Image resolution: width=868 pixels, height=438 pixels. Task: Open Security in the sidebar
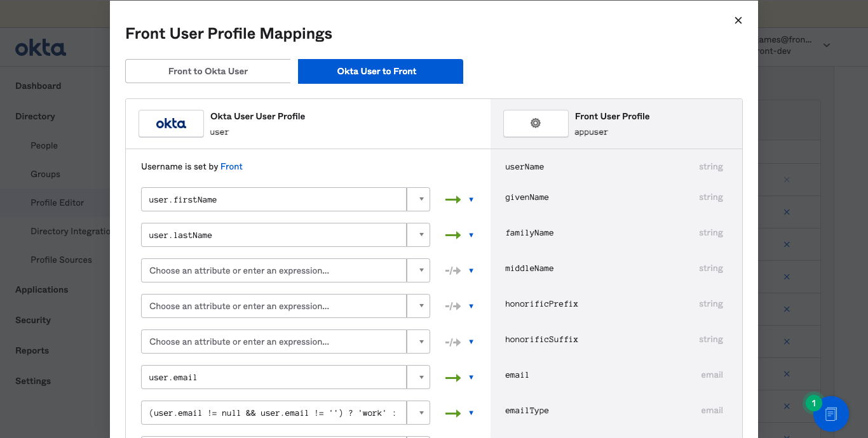[33, 320]
